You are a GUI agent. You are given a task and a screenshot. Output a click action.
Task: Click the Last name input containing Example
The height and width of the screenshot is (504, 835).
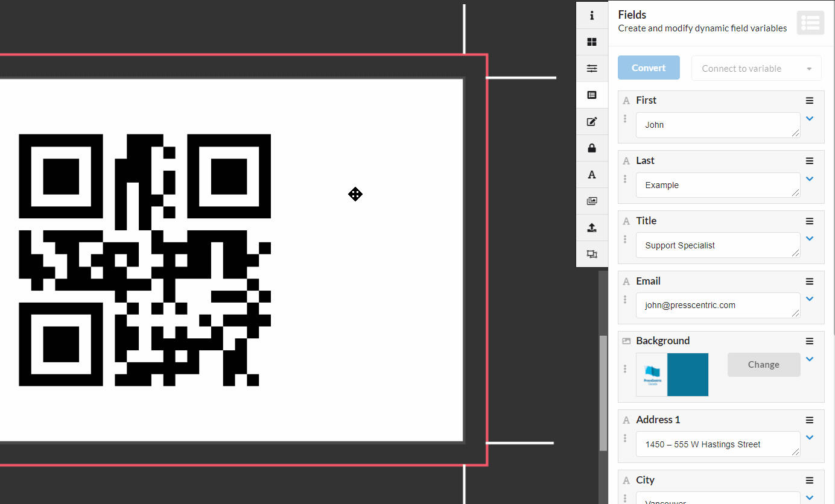coord(718,185)
